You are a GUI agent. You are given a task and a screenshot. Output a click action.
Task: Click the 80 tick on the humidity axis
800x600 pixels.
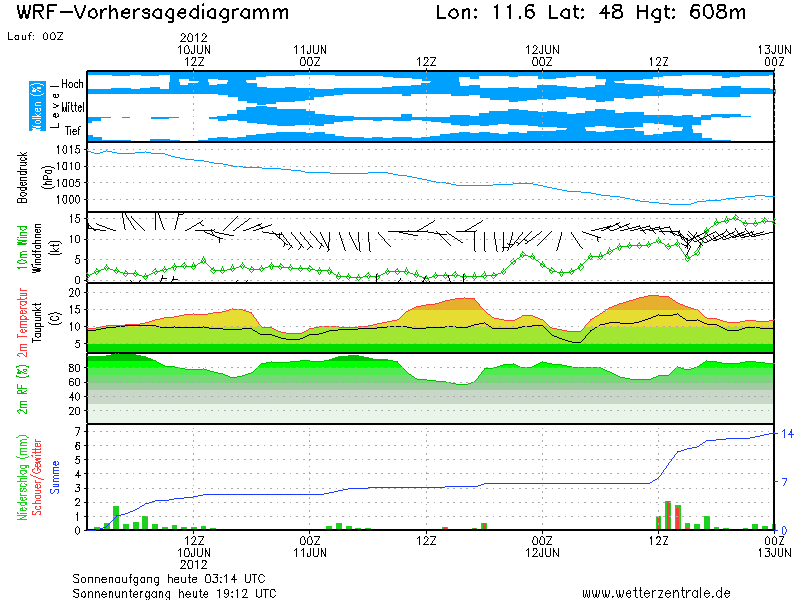pos(74,368)
